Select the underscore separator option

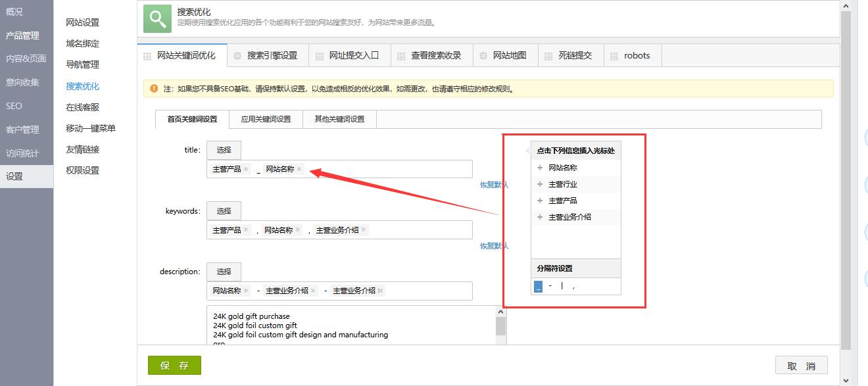tap(538, 287)
